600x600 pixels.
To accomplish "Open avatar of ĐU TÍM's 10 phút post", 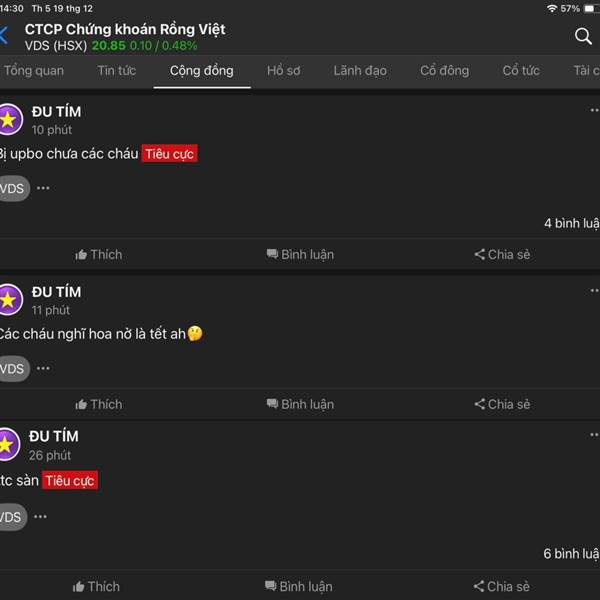I will pos(9,119).
